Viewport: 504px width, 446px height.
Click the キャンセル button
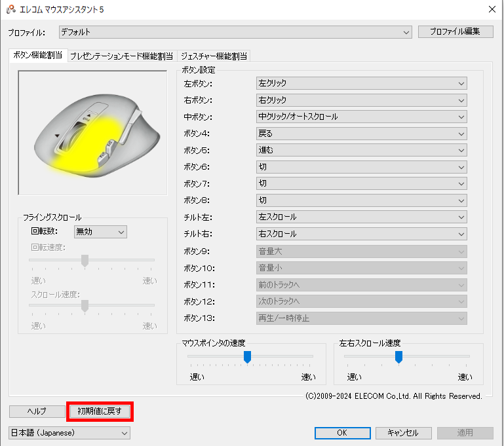coord(403,433)
